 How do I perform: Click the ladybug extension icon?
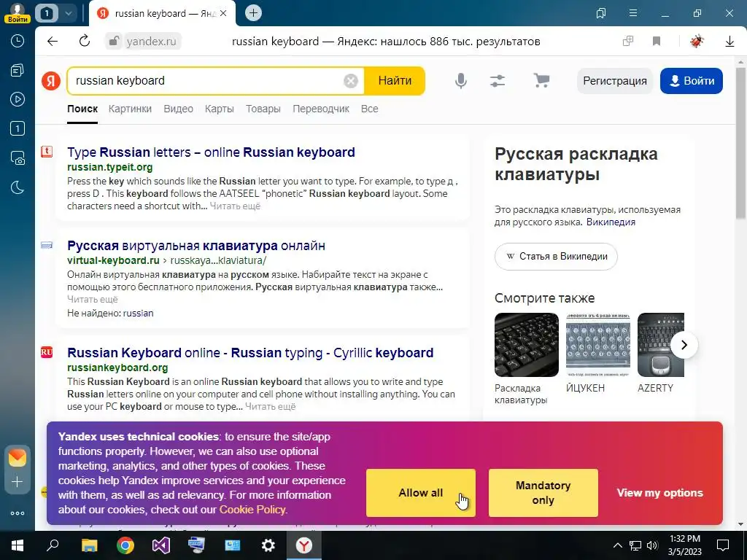click(x=697, y=42)
